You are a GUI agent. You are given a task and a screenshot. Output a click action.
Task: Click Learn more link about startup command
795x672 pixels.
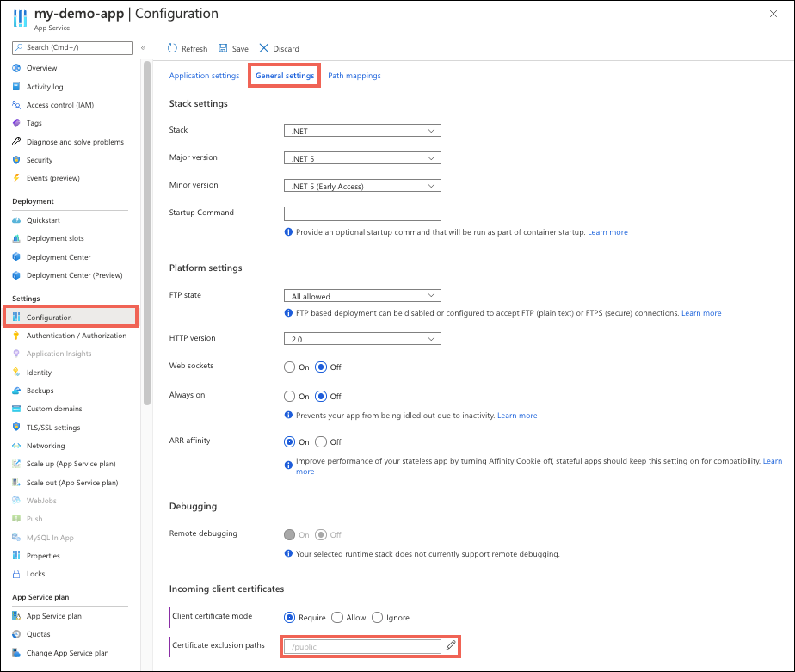[x=608, y=232]
